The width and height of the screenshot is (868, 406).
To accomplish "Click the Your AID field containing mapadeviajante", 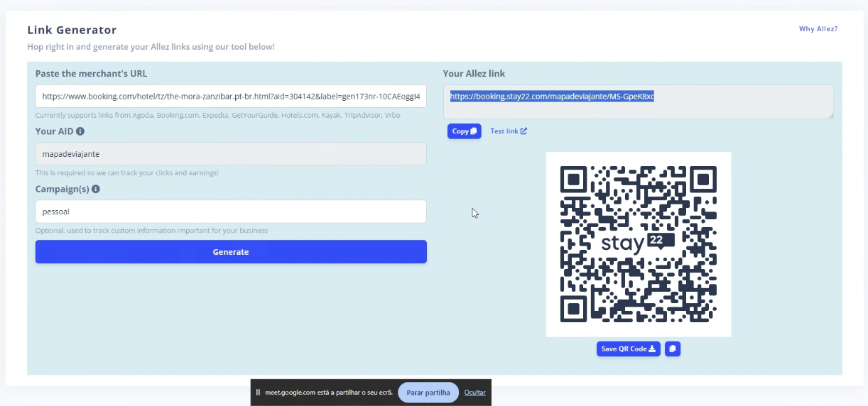I will 231,154.
